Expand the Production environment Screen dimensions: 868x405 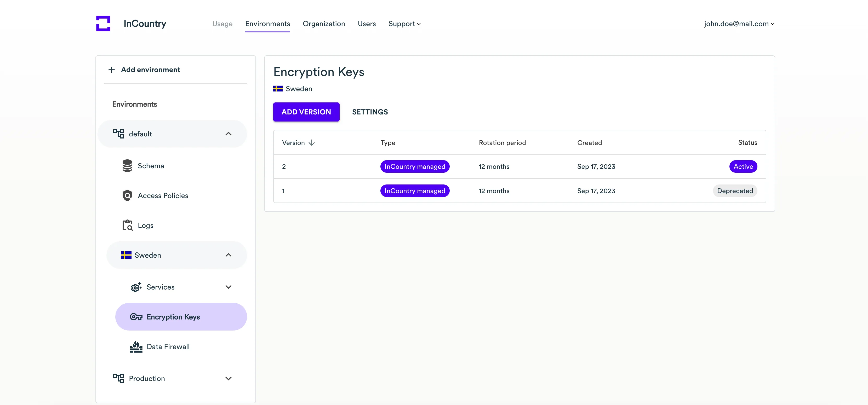point(228,378)
